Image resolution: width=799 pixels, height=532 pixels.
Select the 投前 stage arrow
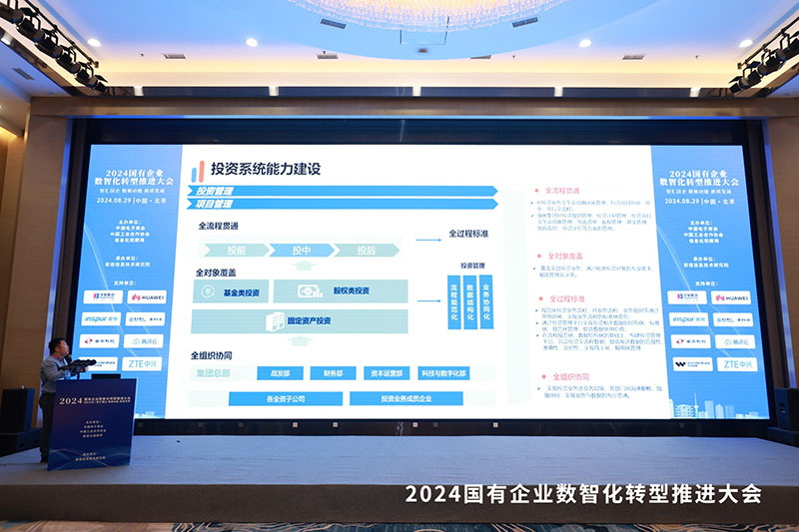tap(236, 250)
